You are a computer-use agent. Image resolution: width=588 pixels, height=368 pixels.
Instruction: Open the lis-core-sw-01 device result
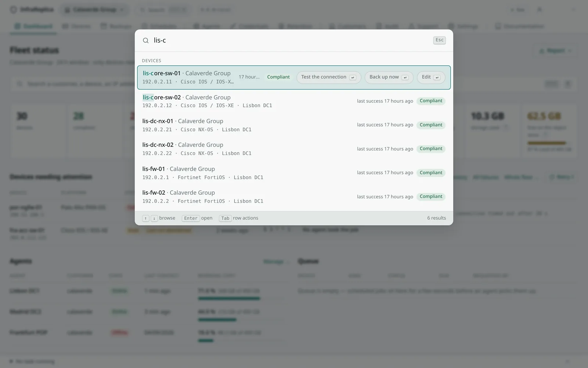[294, 77]
